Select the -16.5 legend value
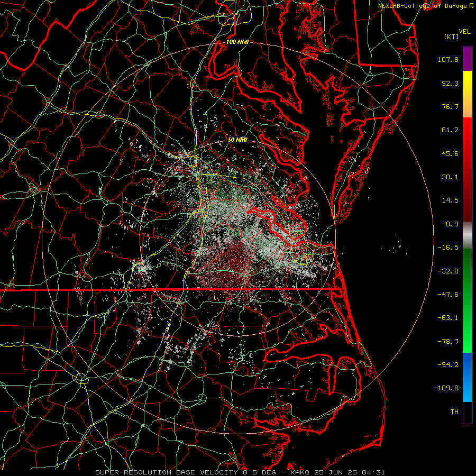This screenshot has height=476, width=476. pyautogui.click(x=448, y=248)
